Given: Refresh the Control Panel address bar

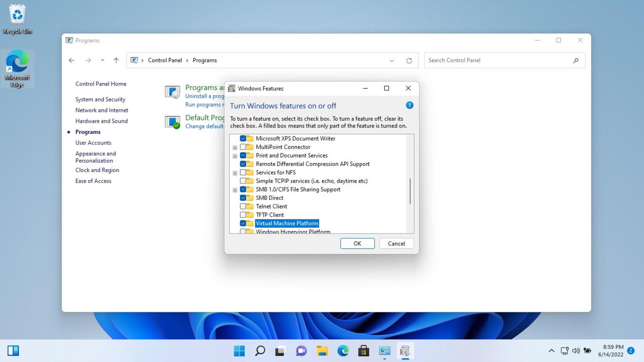Looking at the screenshot, I should tap(409, 61).
